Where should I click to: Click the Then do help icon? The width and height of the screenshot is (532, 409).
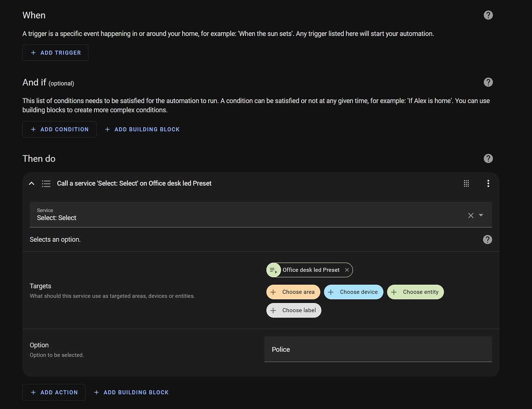tap(488, 159)
